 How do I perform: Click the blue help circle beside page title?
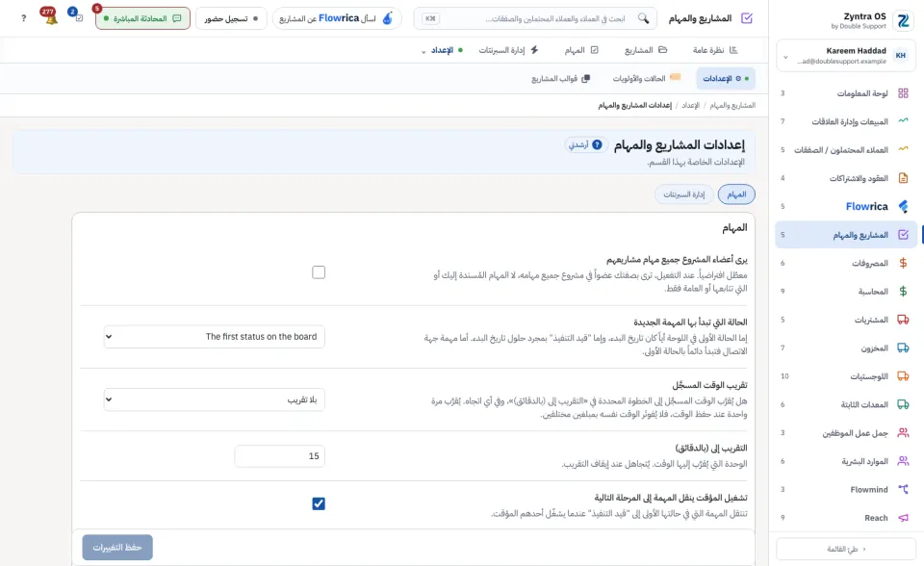coord(597,144)
